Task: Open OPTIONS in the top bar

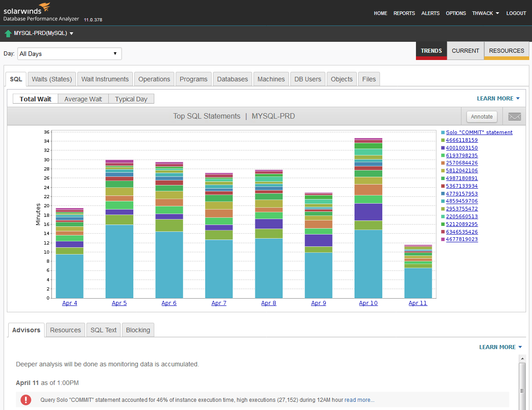Action: [456, 13]
